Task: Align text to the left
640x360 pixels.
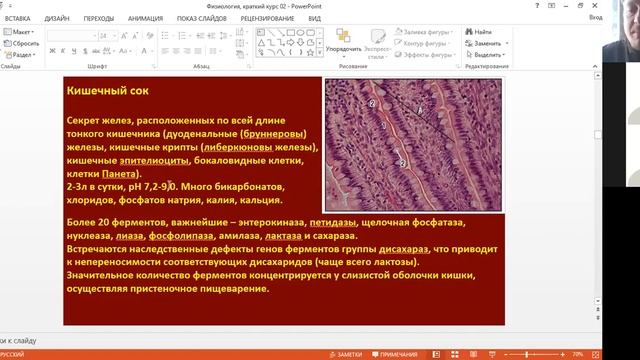Action: (165, 51)
